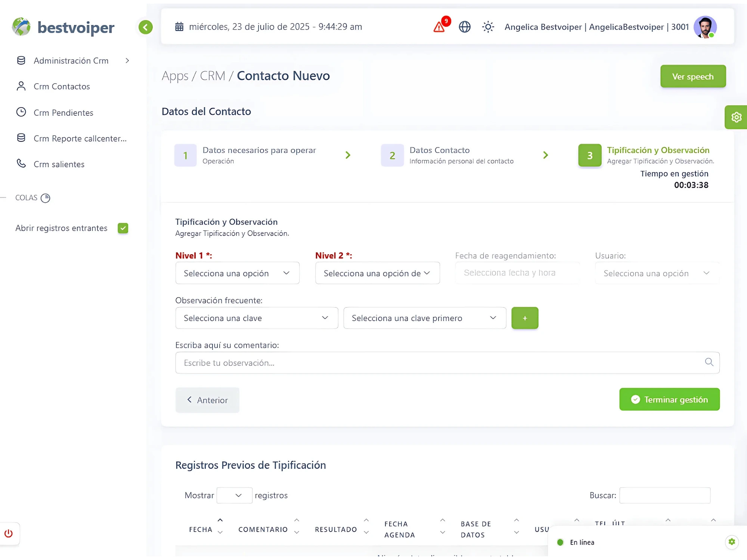747x560 pixels.
Task: Go to step 2 Datos Contacto
Action: coord(447,155)
